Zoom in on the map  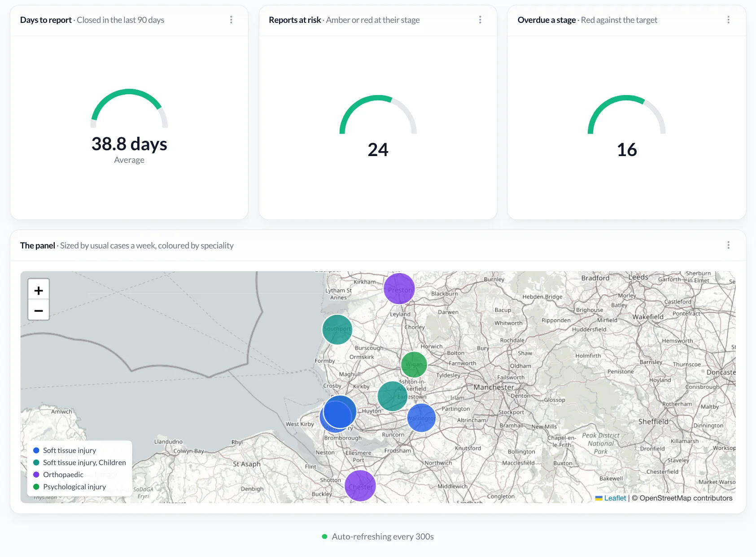pyautogui.click(x=39, y=290)
